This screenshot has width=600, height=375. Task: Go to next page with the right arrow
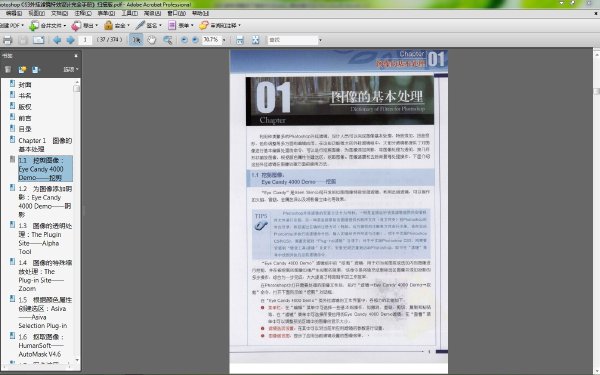click(x=70, y=40)
